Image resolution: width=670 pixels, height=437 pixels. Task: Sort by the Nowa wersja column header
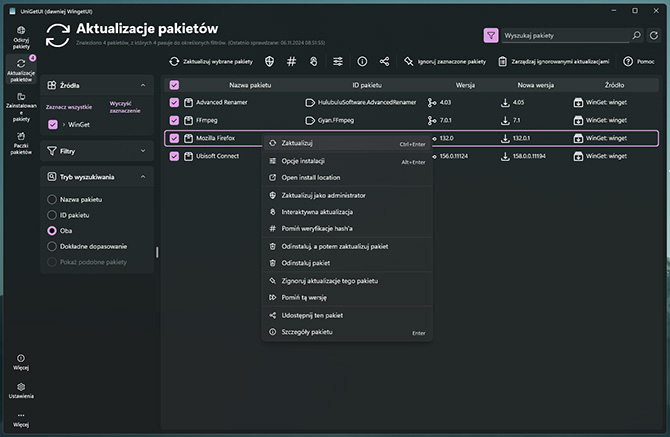click(x=535, y=85)
